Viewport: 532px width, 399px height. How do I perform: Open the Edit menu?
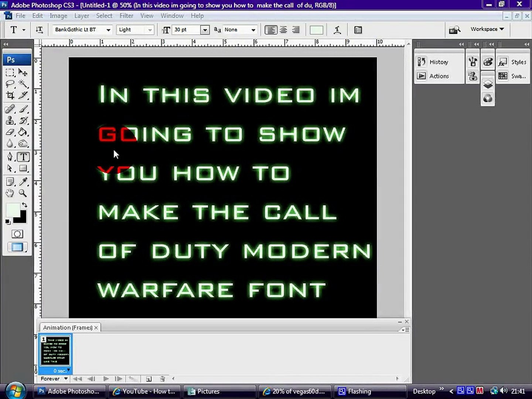point(37,16)
